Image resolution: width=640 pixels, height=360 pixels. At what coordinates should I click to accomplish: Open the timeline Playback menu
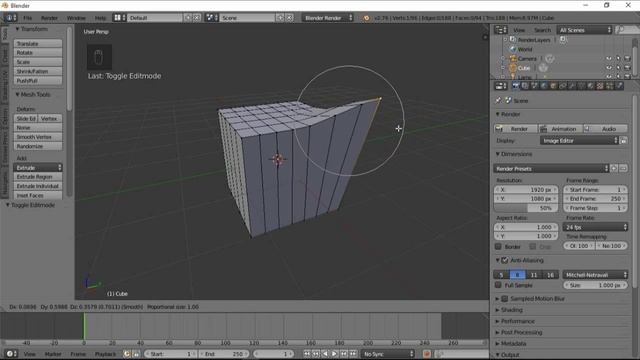coord(105,354)
